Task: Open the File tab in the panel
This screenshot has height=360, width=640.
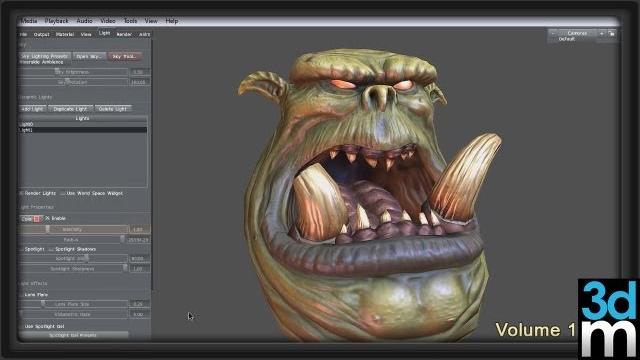Action: click(24, 35)
